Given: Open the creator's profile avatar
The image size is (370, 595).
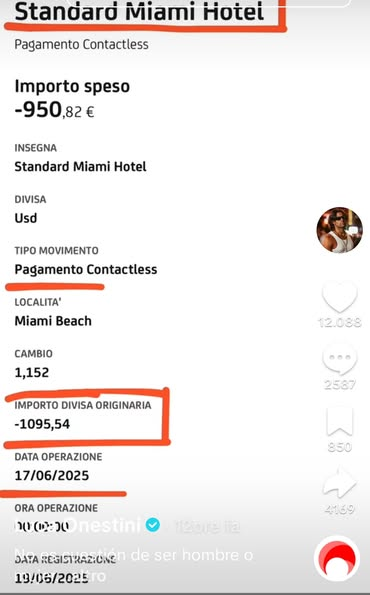Looking at the screenshot, I should click(340, 230).
